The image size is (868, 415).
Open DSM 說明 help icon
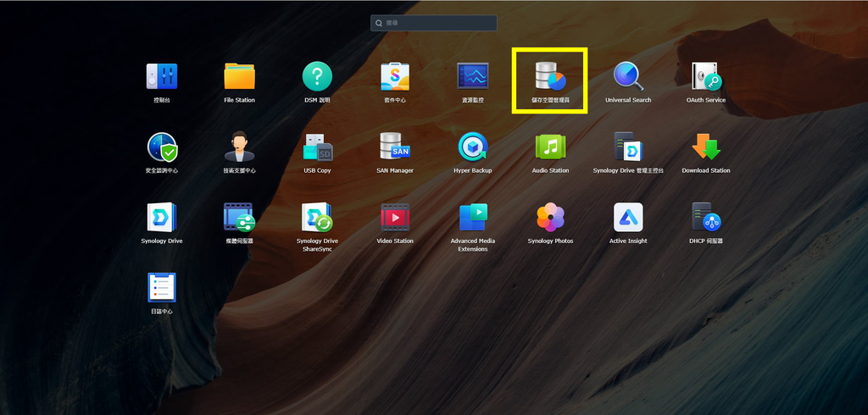click(317, 76)
